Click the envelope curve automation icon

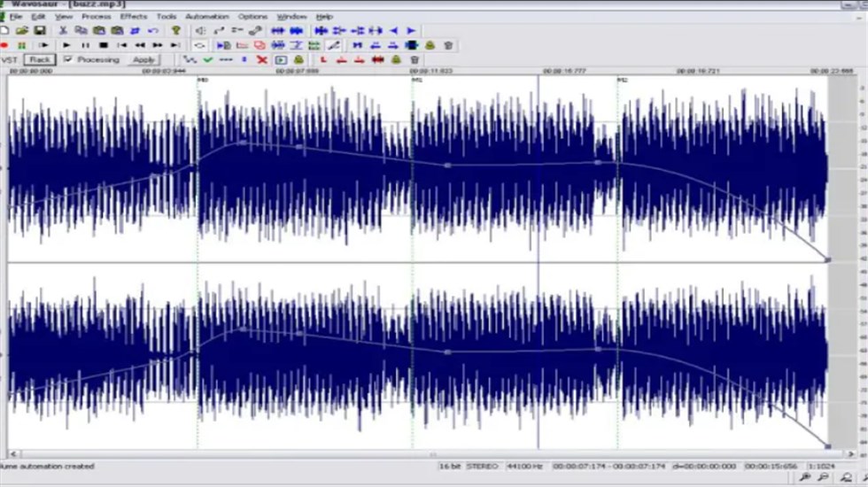click(190, 60)
